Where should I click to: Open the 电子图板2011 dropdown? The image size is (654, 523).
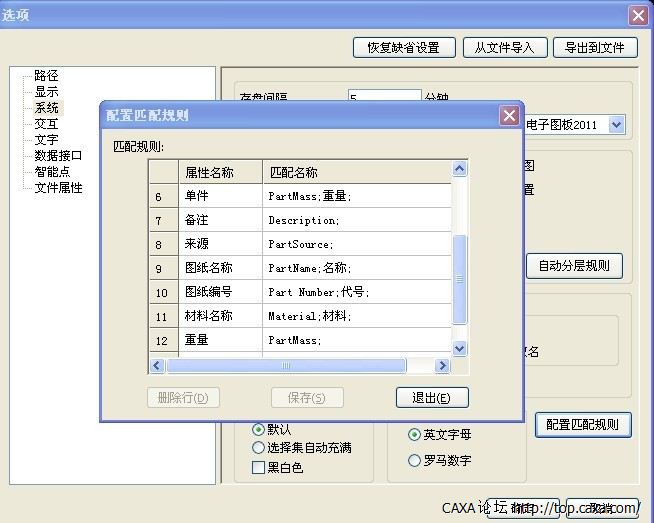click(616, 125)
